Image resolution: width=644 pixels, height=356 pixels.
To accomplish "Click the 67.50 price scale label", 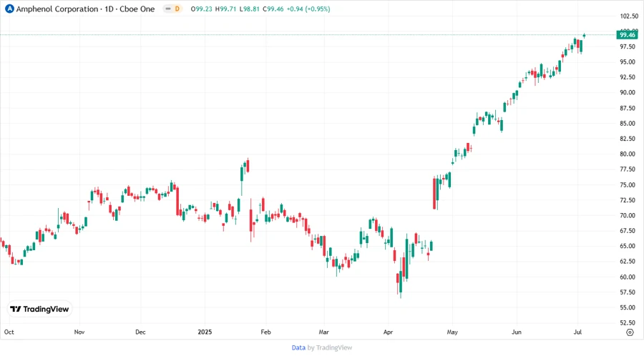I will (628, 231).
